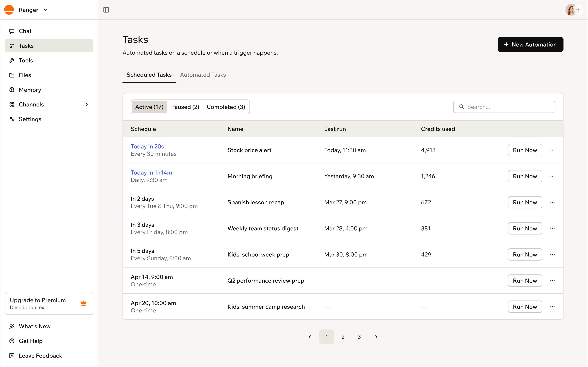Focus the task Search field
Image resolution: width=588 pixels, height=367 pixels.
click(504, 107)
